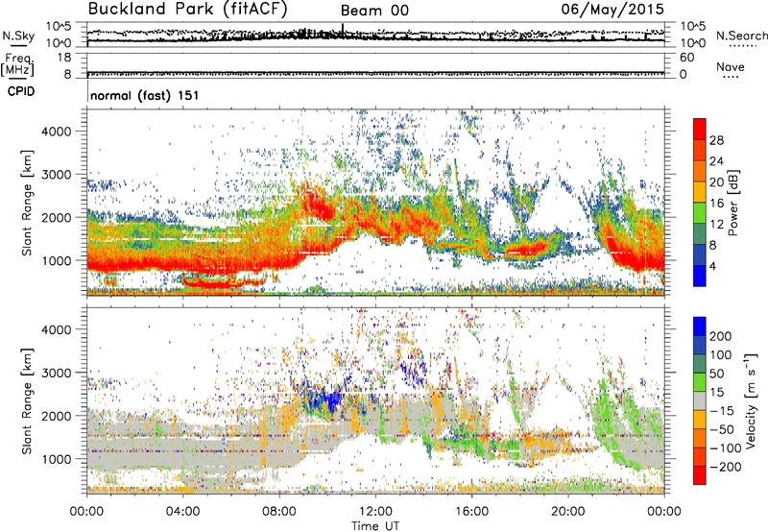Viewport: 768px width, 532px height.
Task: Click the "12" label on Power colorbar
Action: 716,225
